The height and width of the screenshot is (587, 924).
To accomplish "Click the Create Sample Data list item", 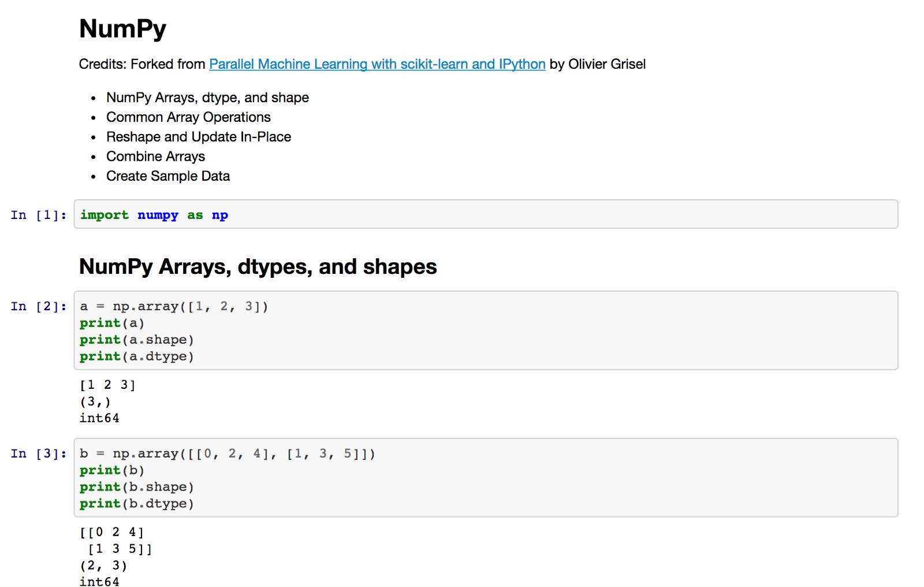I will [x=167, y=176].
